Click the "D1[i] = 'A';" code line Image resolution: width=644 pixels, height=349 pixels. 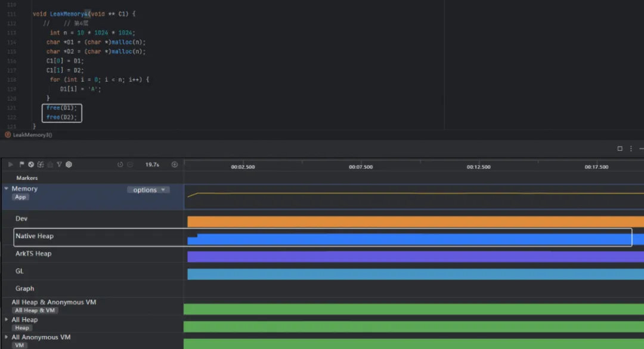tap(80, 89)
